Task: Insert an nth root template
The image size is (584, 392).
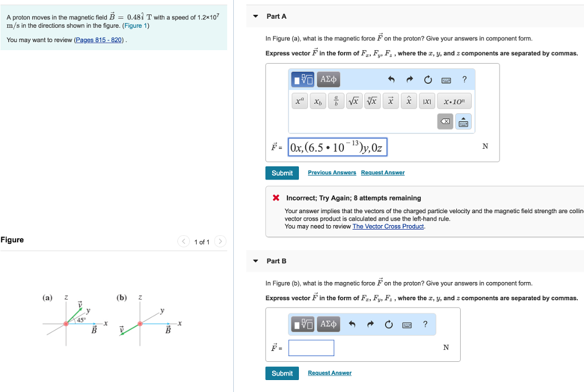Action: coord(371,101)
